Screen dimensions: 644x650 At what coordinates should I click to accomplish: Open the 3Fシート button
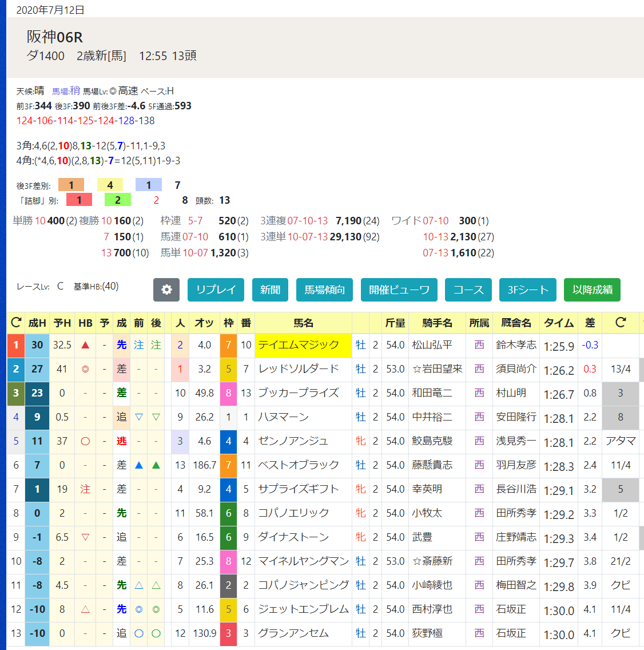click(527, 290)
